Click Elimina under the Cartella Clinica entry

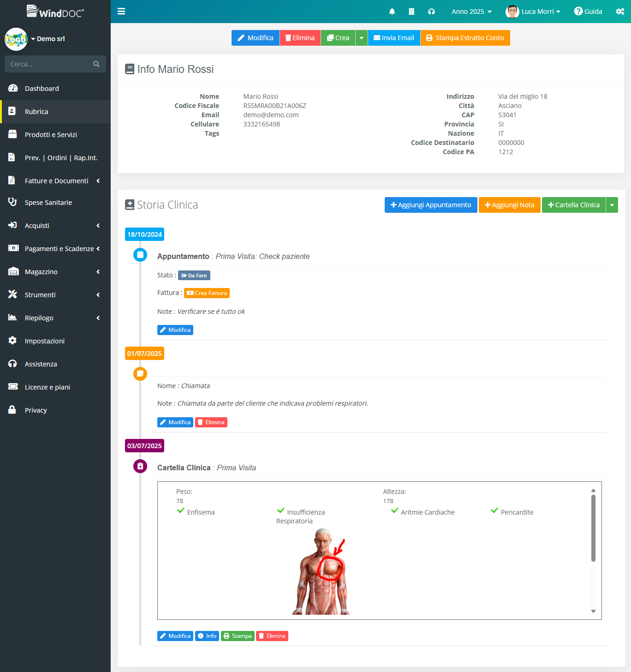pos(272,636)
